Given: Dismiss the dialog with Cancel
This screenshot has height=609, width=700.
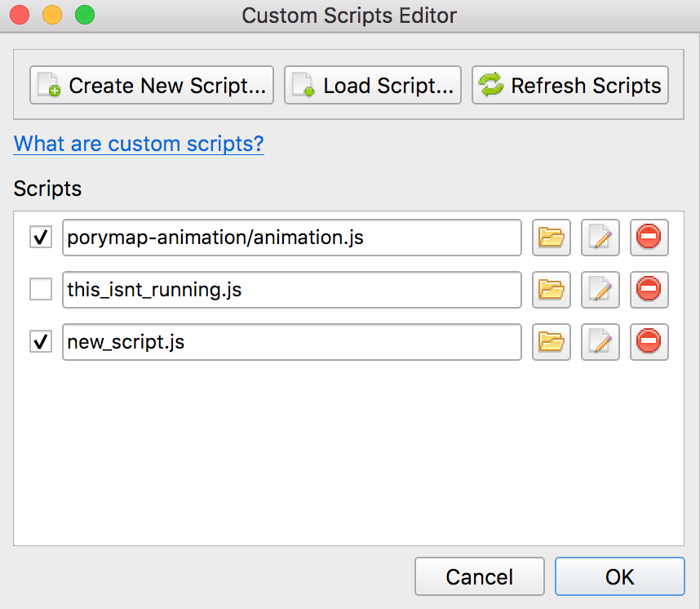Looking at the screenshot, I should (479, 576).
